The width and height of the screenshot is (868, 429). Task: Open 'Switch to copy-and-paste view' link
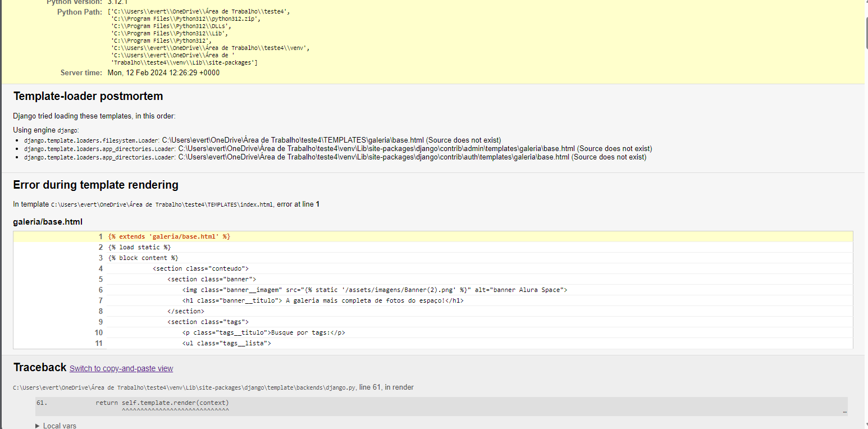(x=121, y=368)
